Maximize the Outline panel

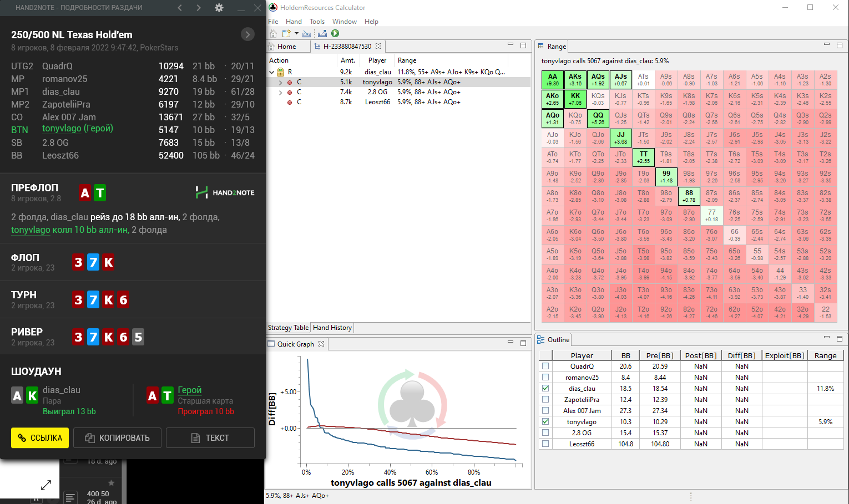pos(840,338)
